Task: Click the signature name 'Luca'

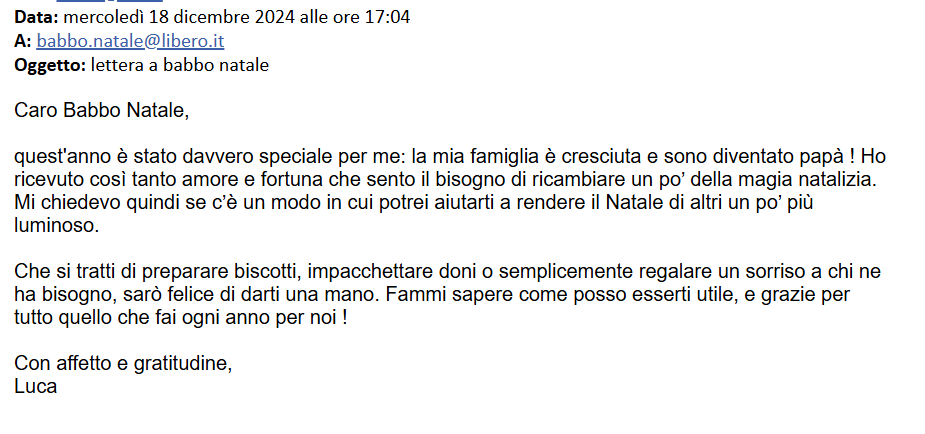Action: (x=35, y=386)
